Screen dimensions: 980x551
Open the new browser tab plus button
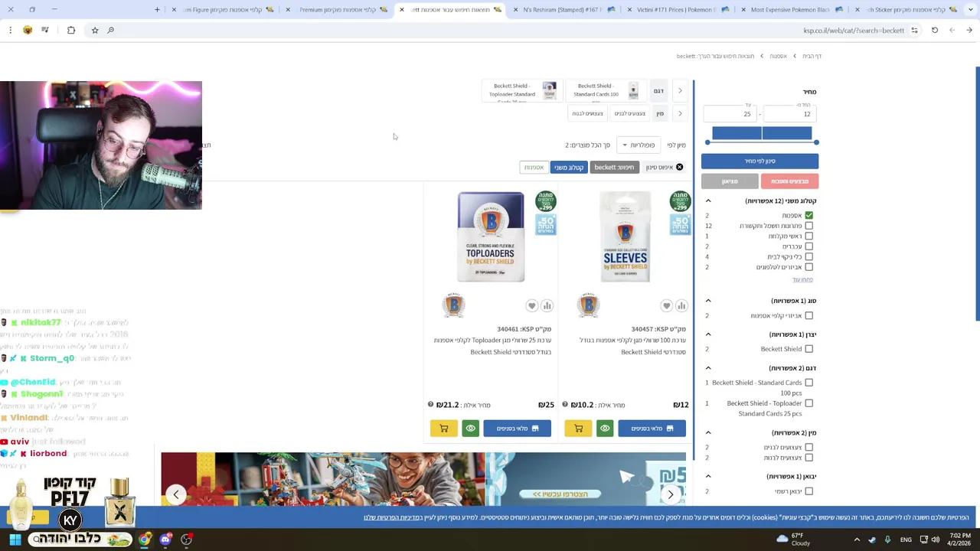[157, 9]
